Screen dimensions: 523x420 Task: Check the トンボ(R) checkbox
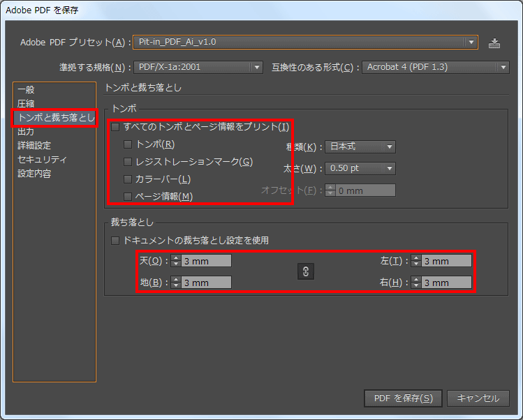pyautogui.click(x=128, y=144)
